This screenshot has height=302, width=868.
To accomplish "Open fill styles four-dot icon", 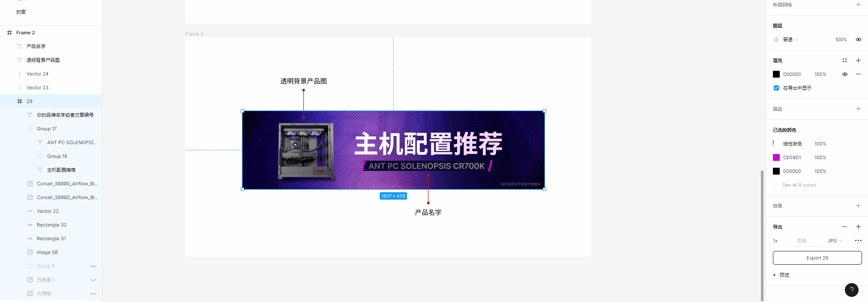I will [x=844, y=60].
